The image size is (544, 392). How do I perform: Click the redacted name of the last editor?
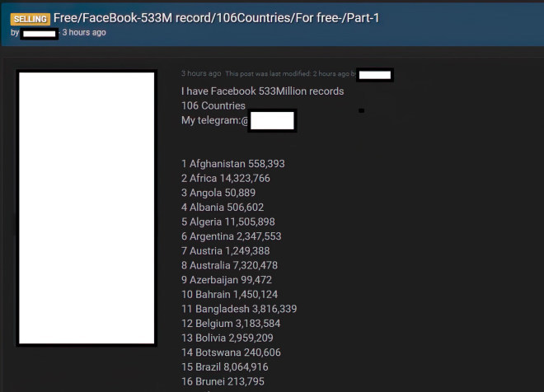pyautogui.click(x=375, y=75)
